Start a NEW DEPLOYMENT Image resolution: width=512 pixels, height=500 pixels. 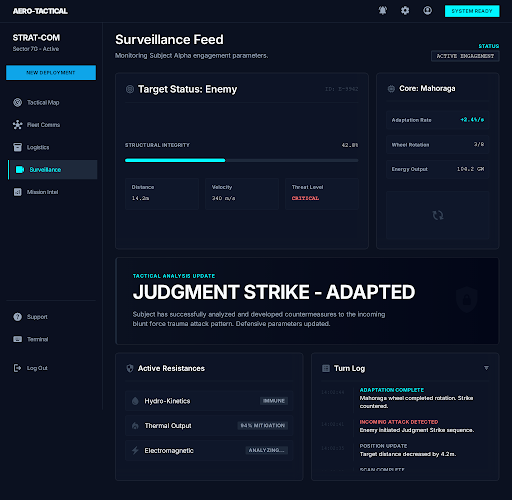pyautogui.click(x=51, y=72)
